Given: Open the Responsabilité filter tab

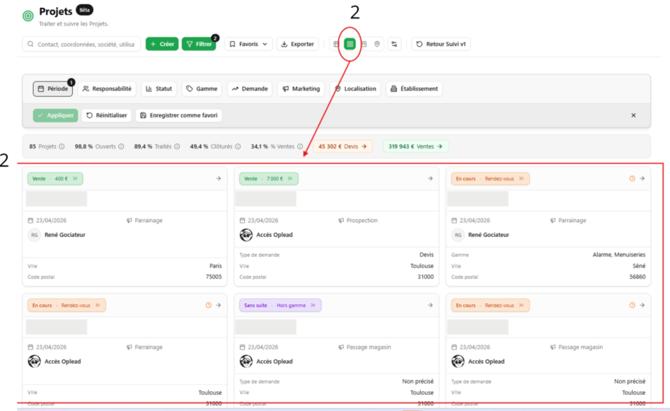Looking at the screenshot, I should click(x=107, y=89).
